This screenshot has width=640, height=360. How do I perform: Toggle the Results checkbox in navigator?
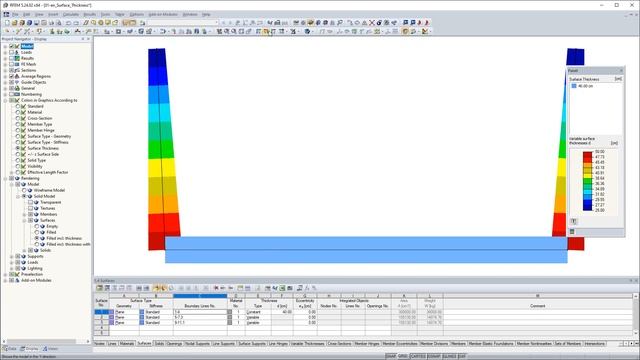pos(12,58)
